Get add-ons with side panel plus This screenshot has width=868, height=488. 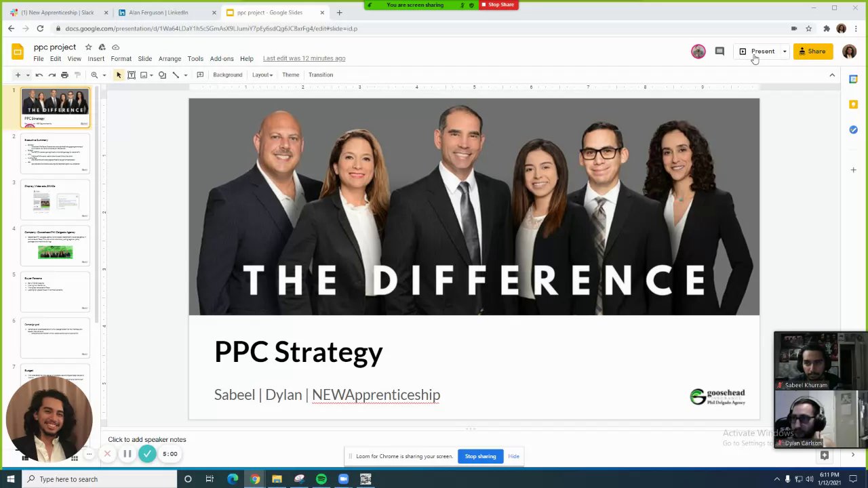[x=853, y=169]
